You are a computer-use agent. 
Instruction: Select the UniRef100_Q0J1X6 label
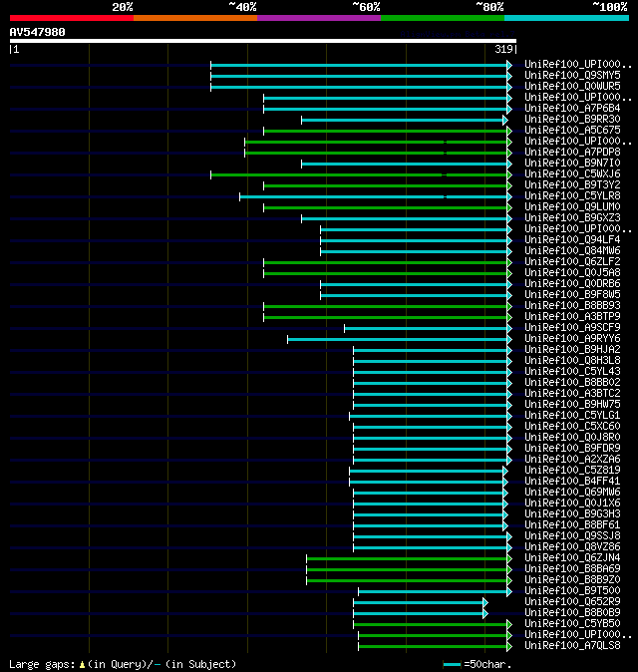click(572, 504)
